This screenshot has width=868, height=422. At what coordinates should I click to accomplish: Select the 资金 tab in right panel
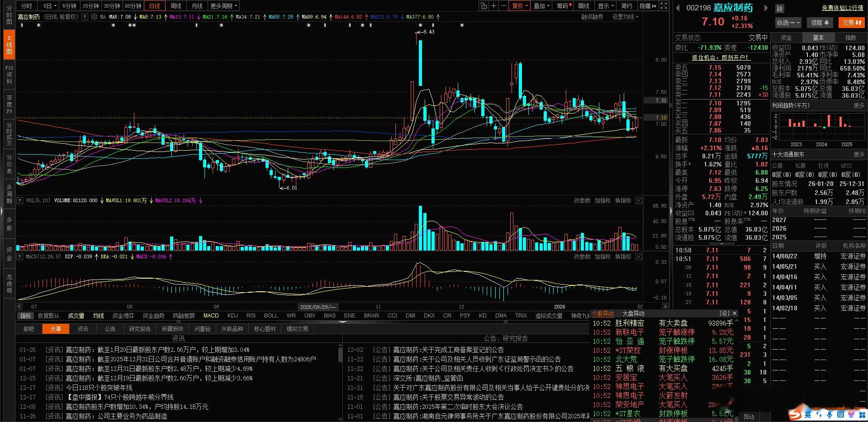(787, 38)
